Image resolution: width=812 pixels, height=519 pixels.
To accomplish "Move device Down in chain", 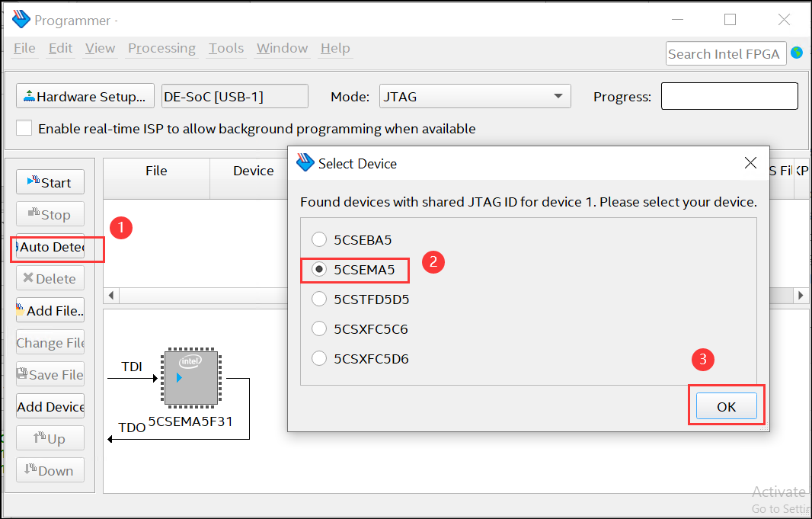I will coord(50,470).
